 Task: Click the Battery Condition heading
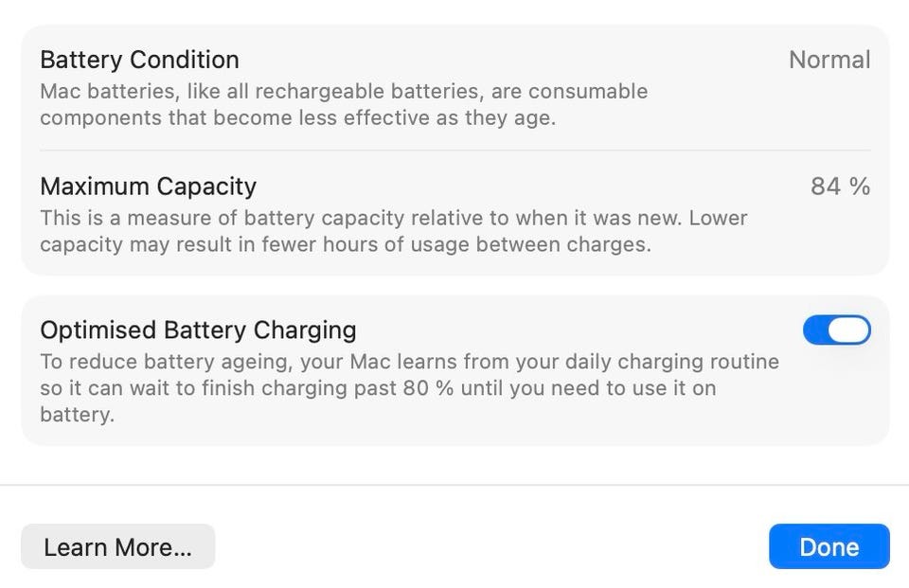[x=139, y=60]
